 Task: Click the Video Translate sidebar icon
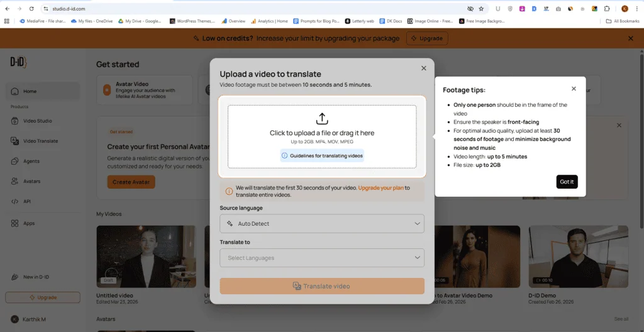tap(15, 141)
